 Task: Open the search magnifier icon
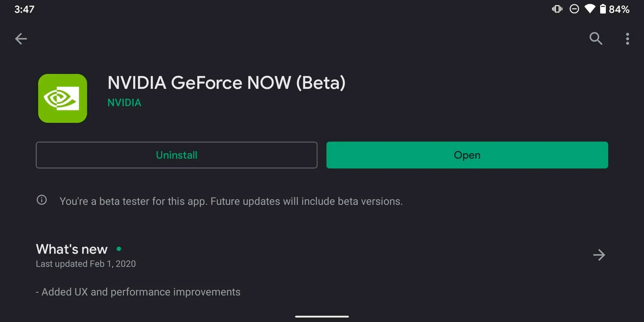pyautogui.click(x=596, y=39)
